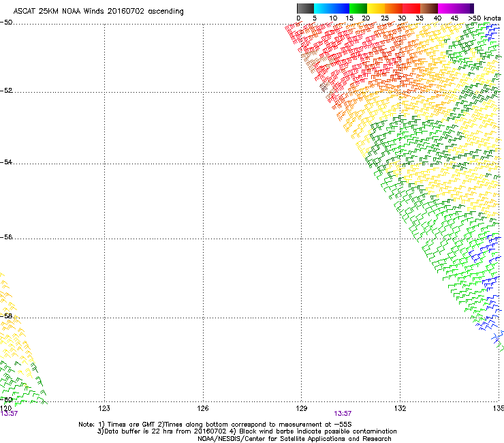Click the '132' longitude axis label
Screen dimensions: 504x443
[400, 408]
